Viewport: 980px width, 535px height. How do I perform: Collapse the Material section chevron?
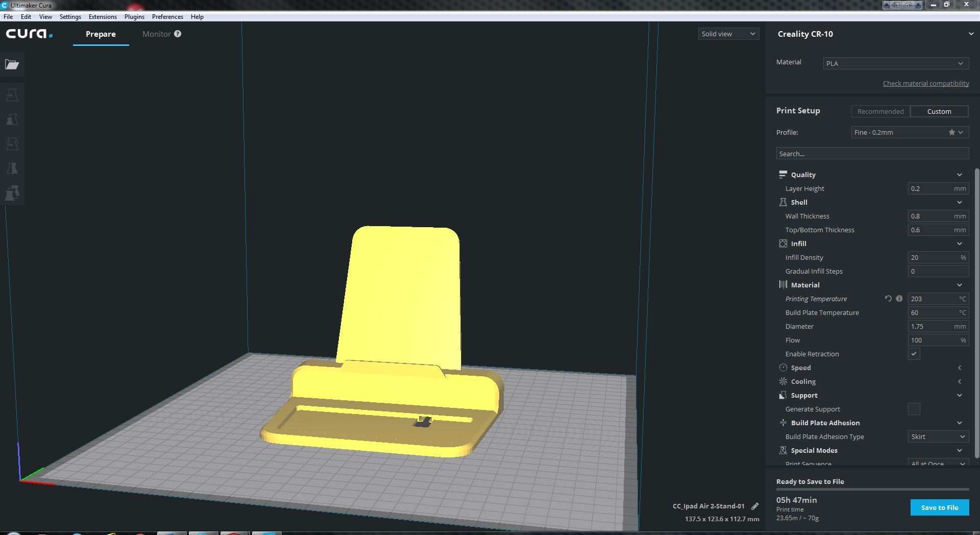coord(960,285)
